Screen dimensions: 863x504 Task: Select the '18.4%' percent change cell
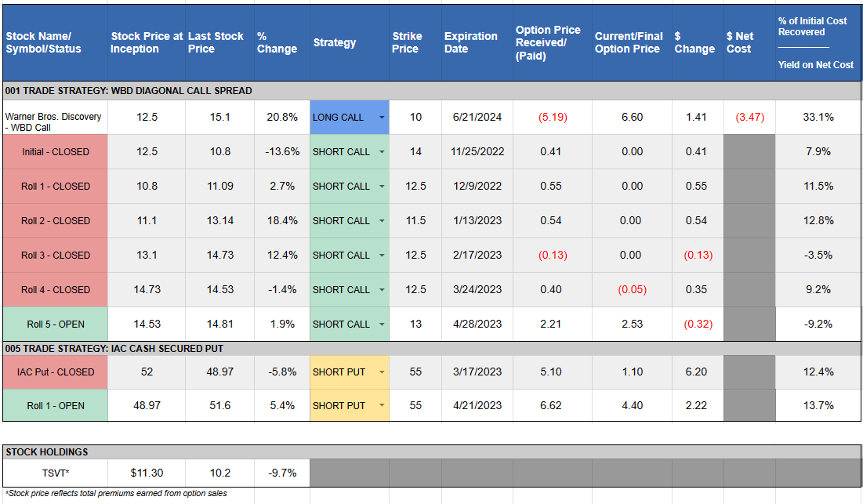click(x=282, y=220)
